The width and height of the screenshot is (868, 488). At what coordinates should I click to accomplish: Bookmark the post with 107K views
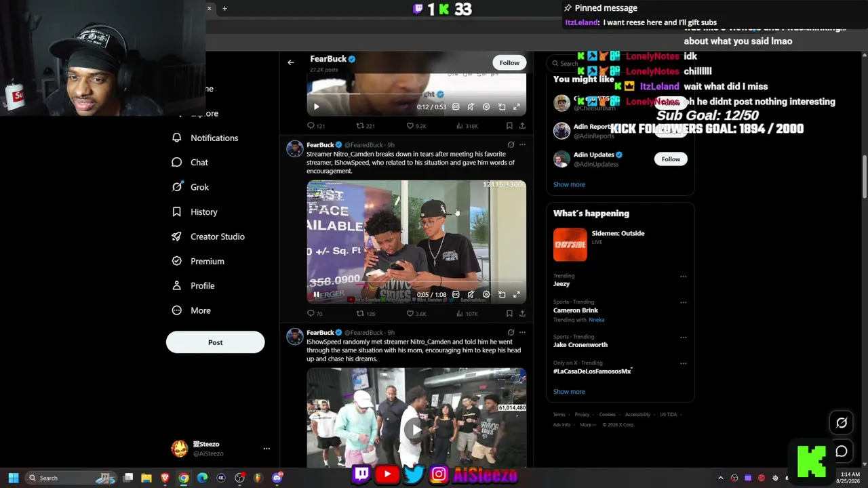pos(509,313)
